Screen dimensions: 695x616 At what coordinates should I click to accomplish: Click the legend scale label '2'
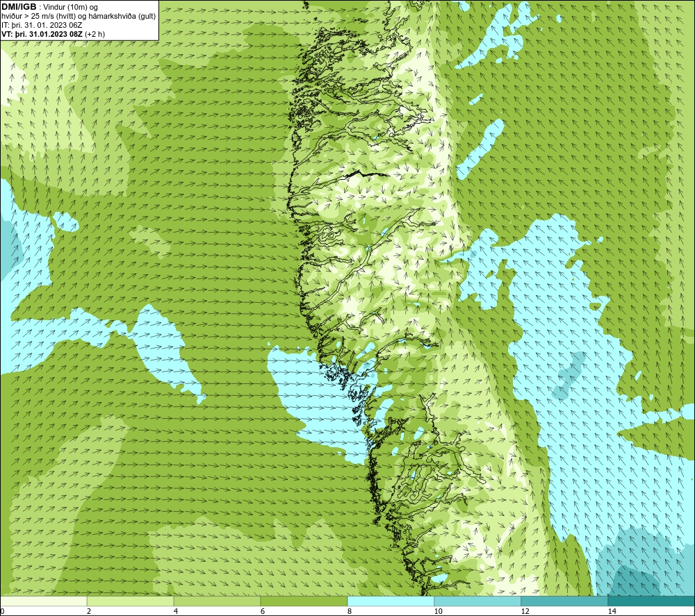tap(89, 611)
